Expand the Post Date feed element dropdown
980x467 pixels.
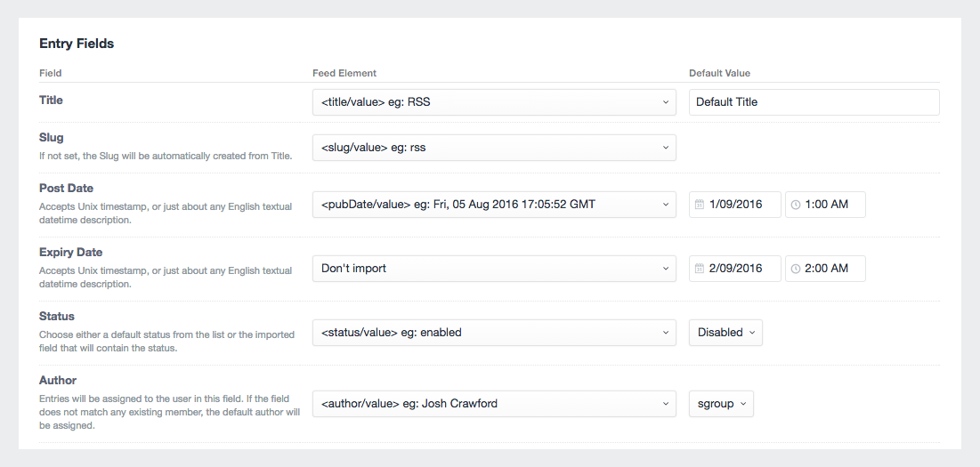(x=494, y=205)
